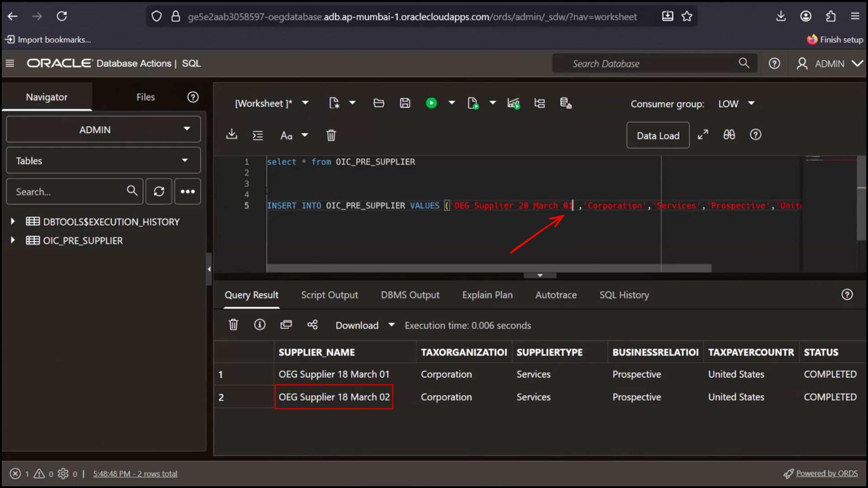
Task: Clear the editor with trash icon
Action: coord(331,135)
